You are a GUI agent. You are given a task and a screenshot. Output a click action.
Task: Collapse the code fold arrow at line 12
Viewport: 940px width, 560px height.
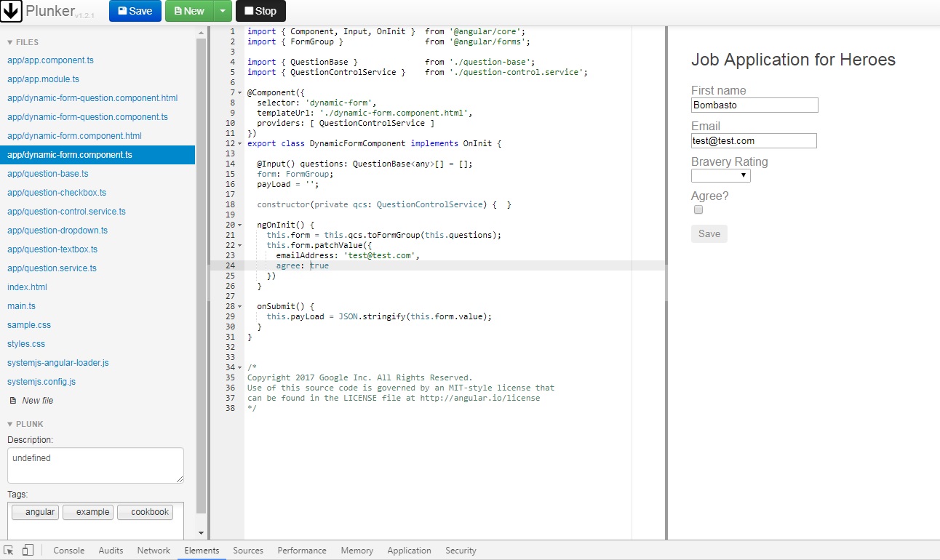pos(238,143)
